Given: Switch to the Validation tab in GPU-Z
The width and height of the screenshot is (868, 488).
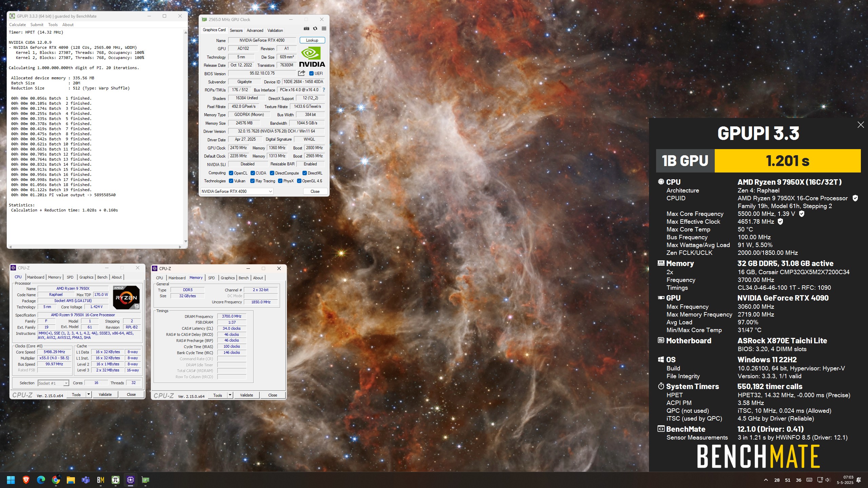Looking at the screenshot, I should [275, 30].
